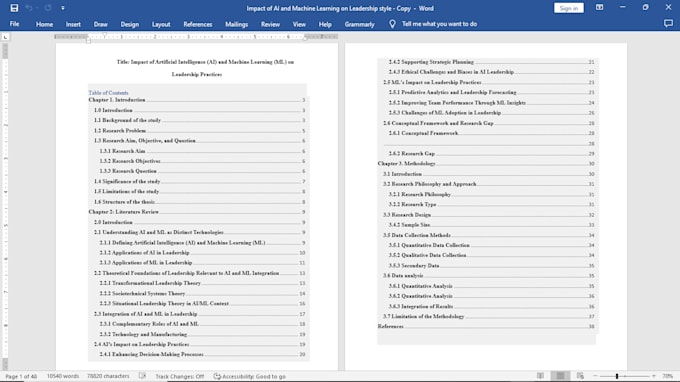The height and width of the screenshot is (382, 680).
Task: Open spelling and proofing status icon
Action: [x=142, y=376]
